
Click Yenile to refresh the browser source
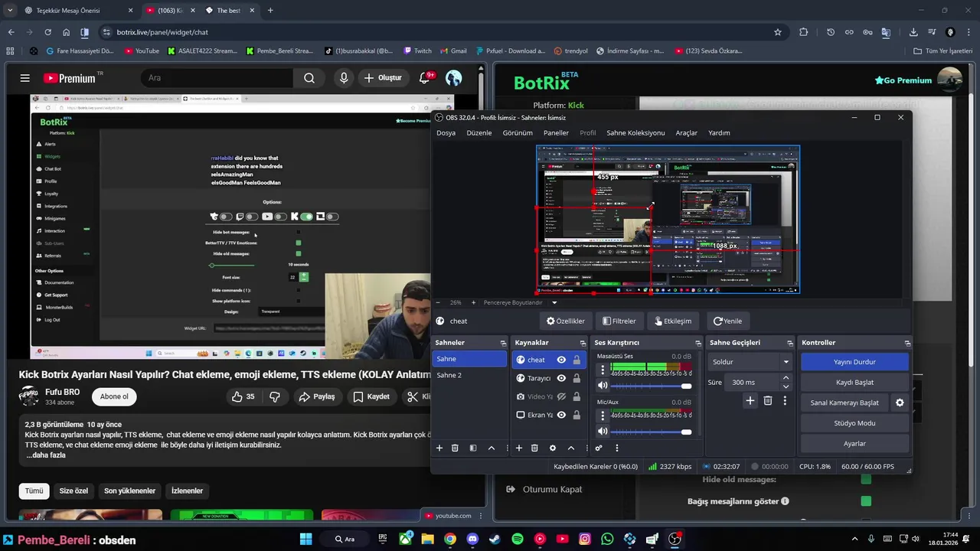tap(727, 321)
